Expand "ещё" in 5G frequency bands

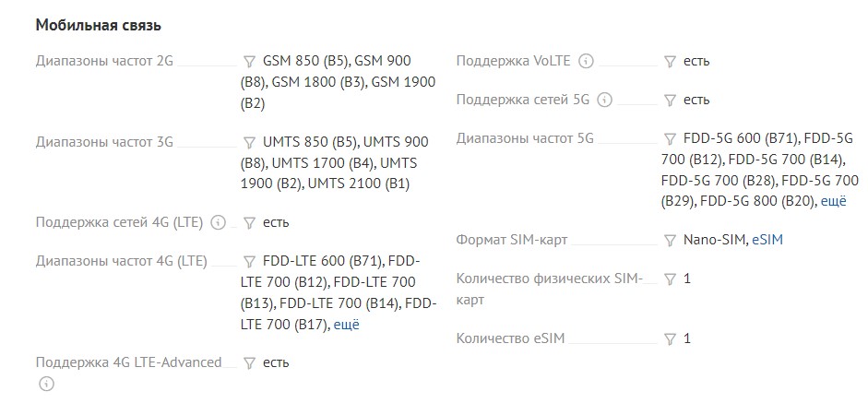[832, 201]
